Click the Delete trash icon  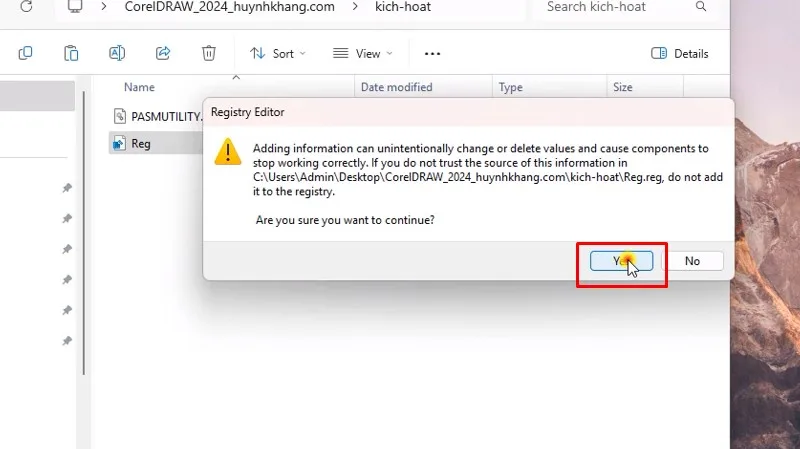coord(208,53)
